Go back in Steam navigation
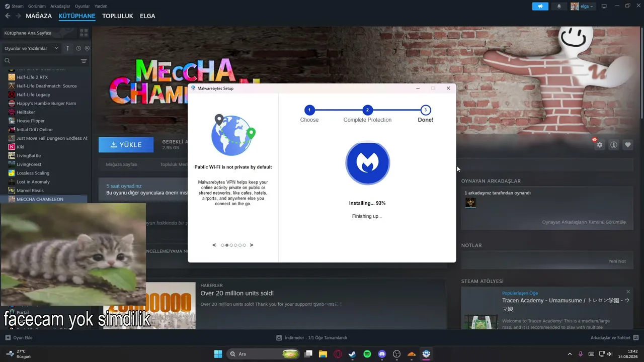 pos(8,16)
